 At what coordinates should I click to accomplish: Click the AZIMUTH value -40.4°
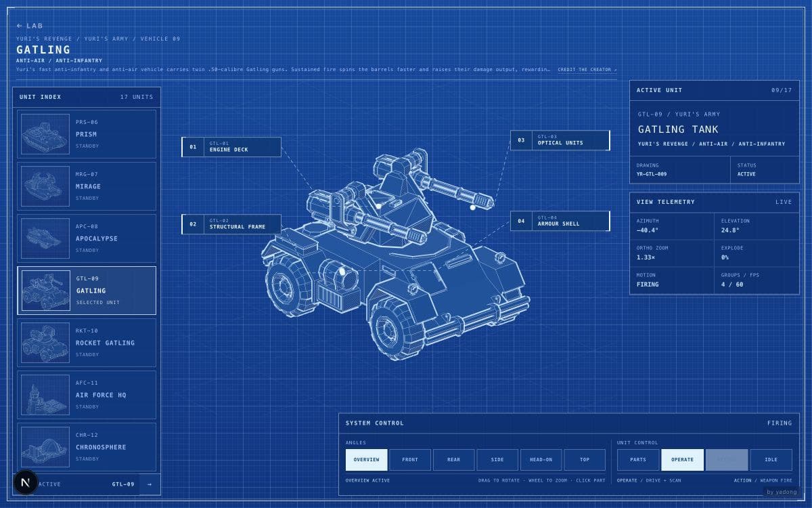[x=648, y=230]
